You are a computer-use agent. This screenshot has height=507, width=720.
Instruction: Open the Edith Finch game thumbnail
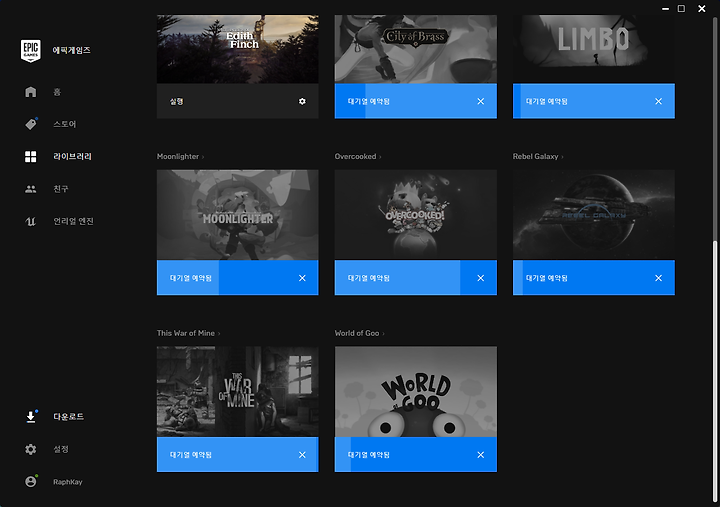[237, 49]
